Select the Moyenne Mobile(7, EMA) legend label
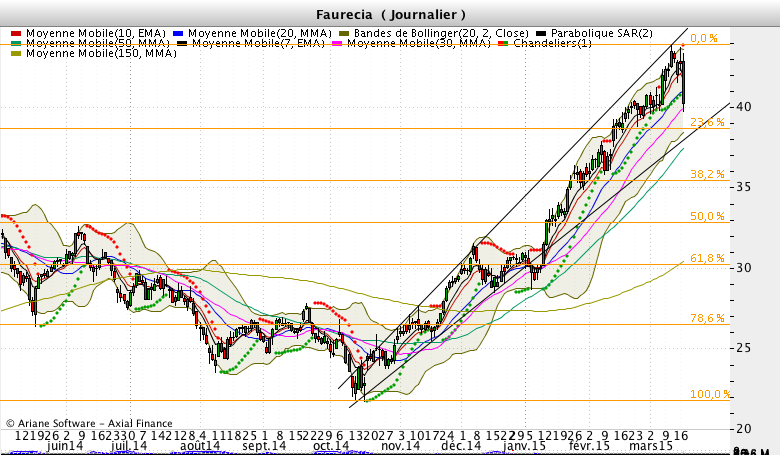The height and width of the screenshot is (455, 780). click(x=258, y=44)
